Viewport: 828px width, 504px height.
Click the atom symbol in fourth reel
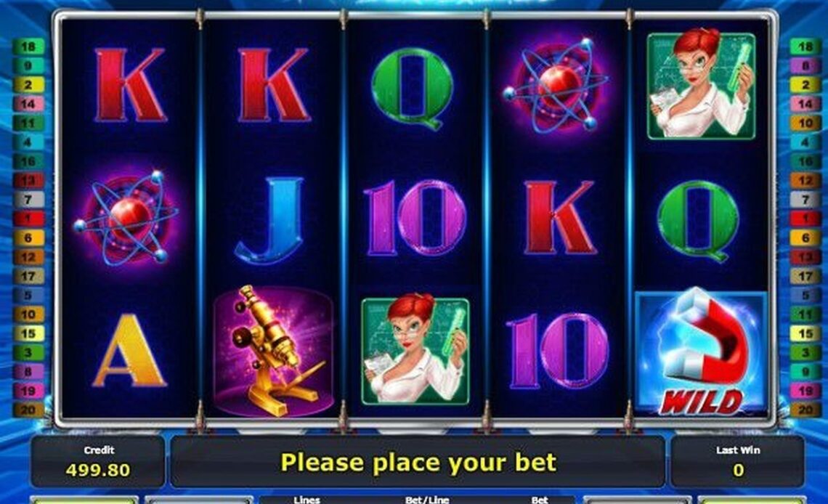(x=556, y=84)
